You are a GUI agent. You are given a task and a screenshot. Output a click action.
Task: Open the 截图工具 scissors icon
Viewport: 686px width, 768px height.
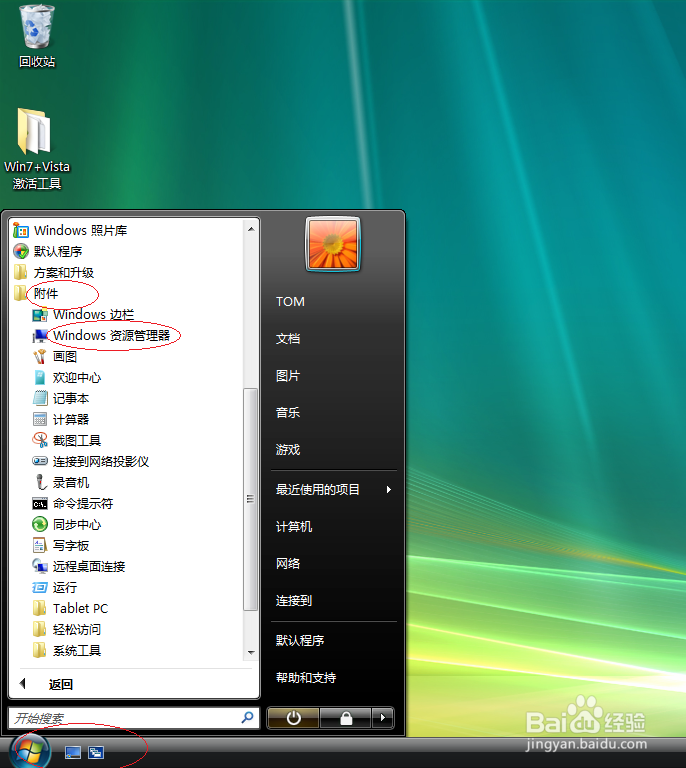pos(40,440)
